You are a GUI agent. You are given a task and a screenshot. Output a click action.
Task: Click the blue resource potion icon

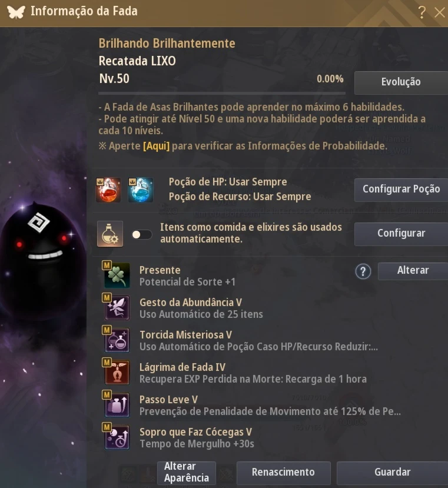pos(141,190)
